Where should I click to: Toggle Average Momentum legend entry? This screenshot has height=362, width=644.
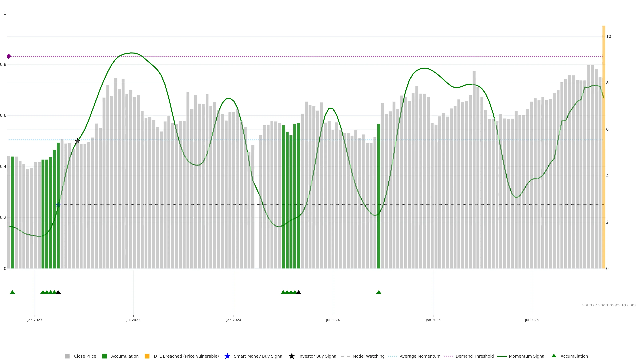point(420,356)
